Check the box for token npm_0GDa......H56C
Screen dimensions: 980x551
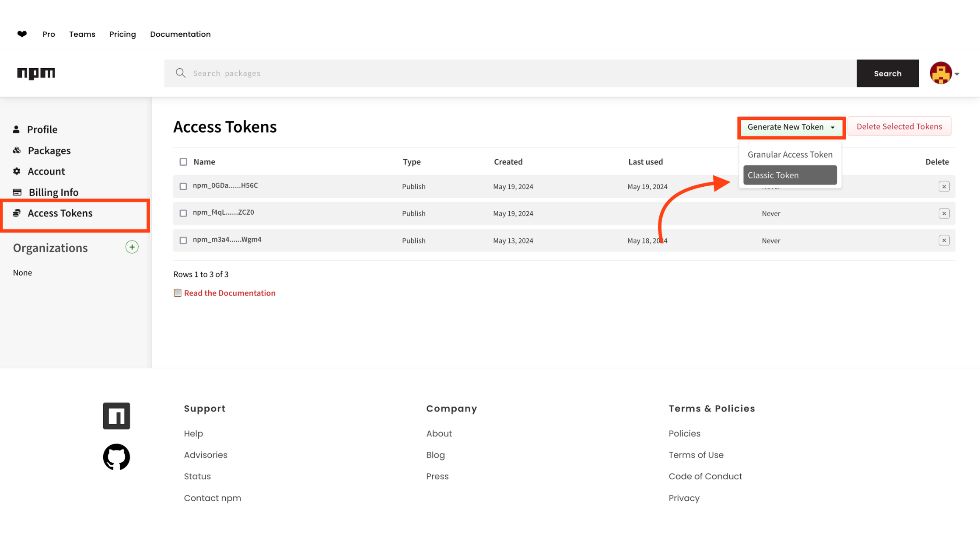coord(183,186)
